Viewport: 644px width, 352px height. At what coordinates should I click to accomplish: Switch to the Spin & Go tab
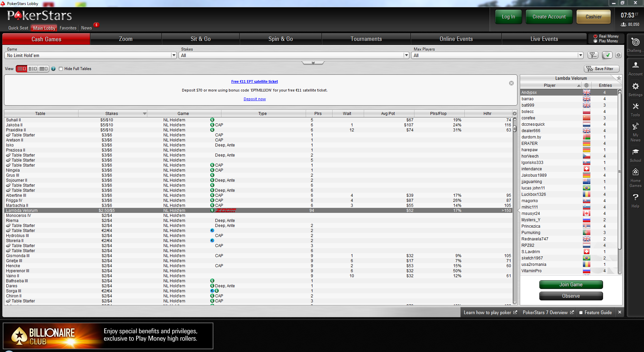coord(281,39)
